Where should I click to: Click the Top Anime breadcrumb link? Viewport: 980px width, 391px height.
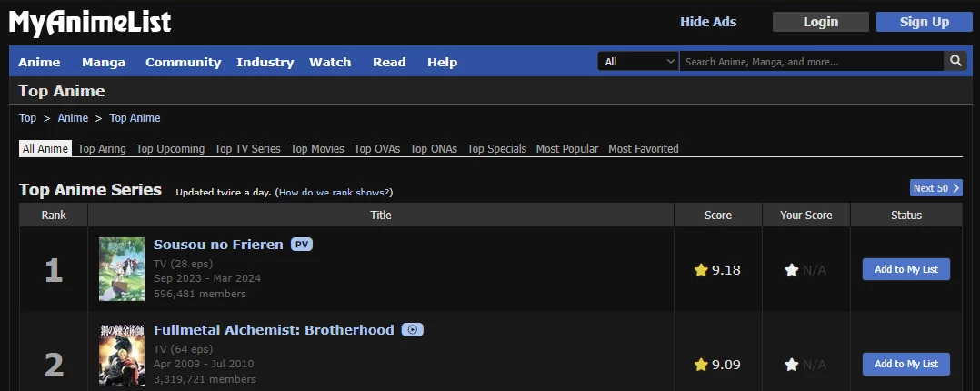click(x=135, y=117)
